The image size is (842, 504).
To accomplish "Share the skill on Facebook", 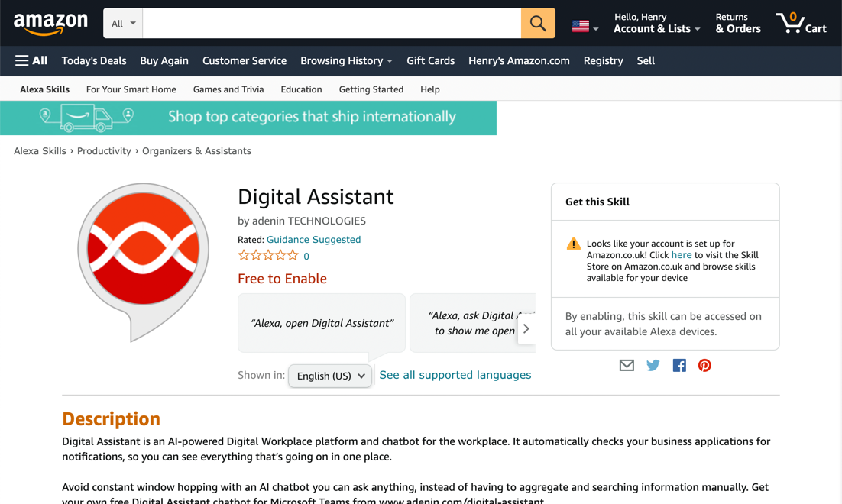I will (679, 366).
